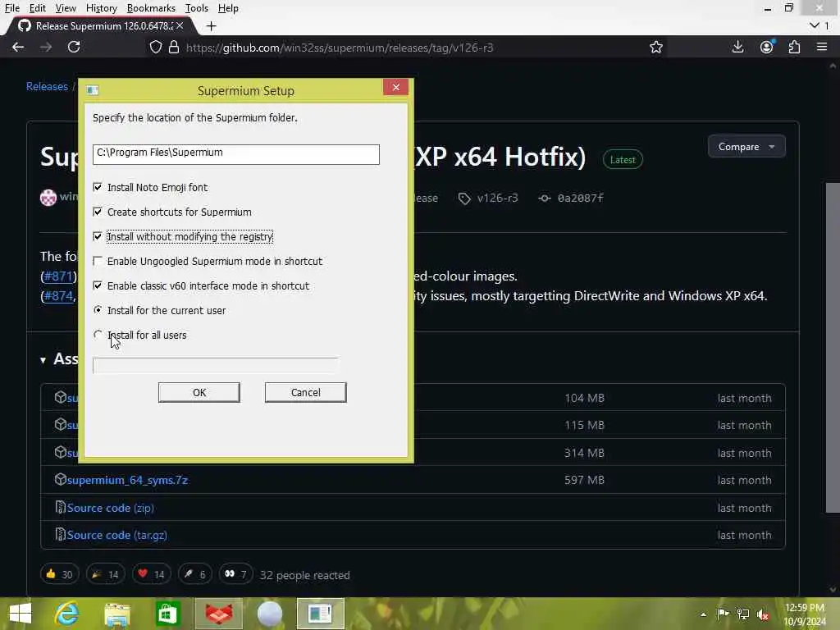
Task: Open Firefox account icon
Action: click(x=767, y=47)
